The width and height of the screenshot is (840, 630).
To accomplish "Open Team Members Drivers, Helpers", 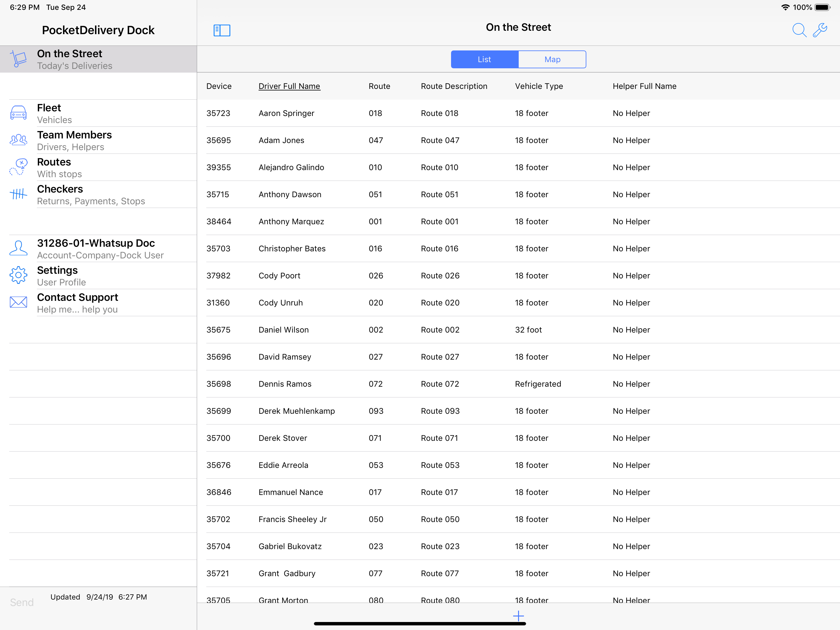I will pyautogui.click(x=98, y=140).
